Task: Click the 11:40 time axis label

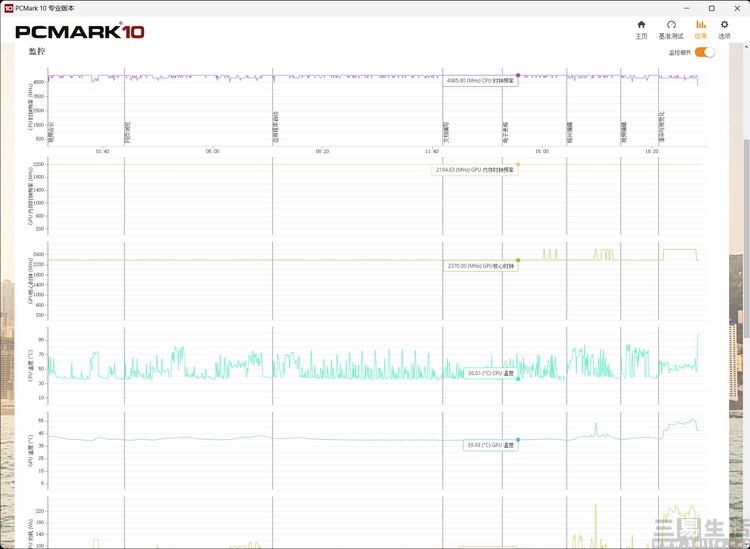Action: click(432, 151)
